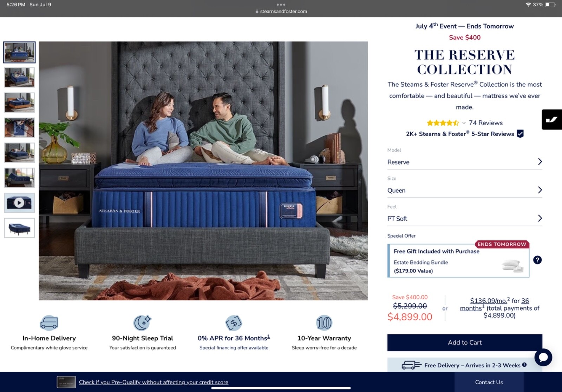The height and width of the screenshot is (392, 562).
Task: Click 'July 4th Event — Ends Tomorrow' text
Action: click(464, 26)
